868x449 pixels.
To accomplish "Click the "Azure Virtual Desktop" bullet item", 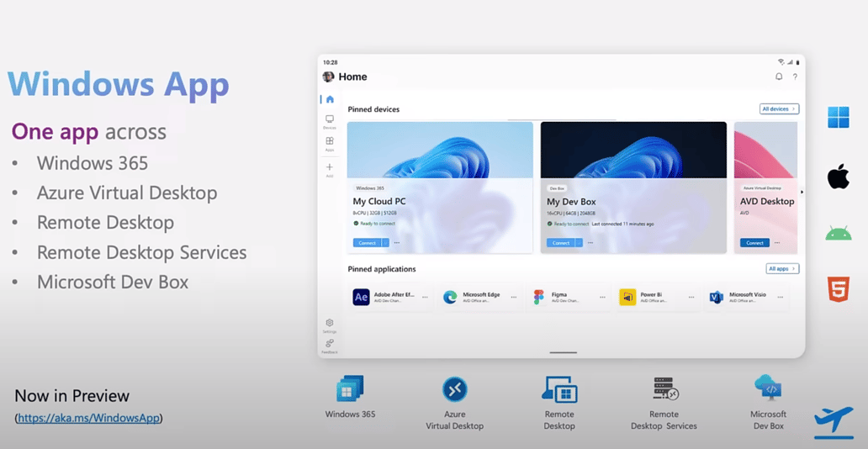I will (127, 193).
